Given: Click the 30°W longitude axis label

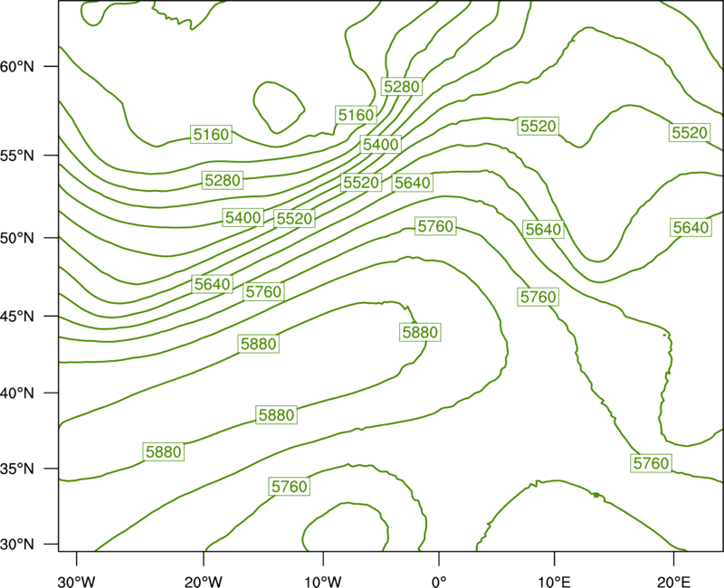Looking at the screenshot, I should tap(76, 582).
